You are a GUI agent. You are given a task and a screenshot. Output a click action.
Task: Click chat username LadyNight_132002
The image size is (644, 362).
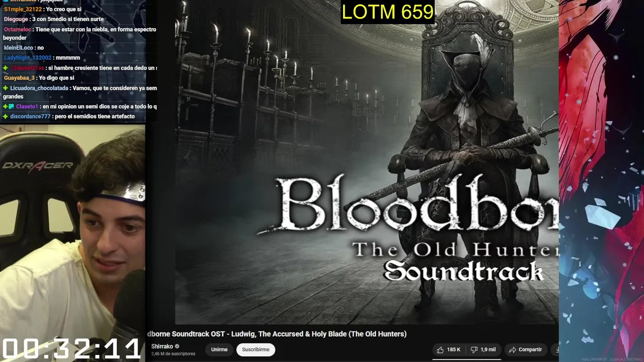coord(28,58)
